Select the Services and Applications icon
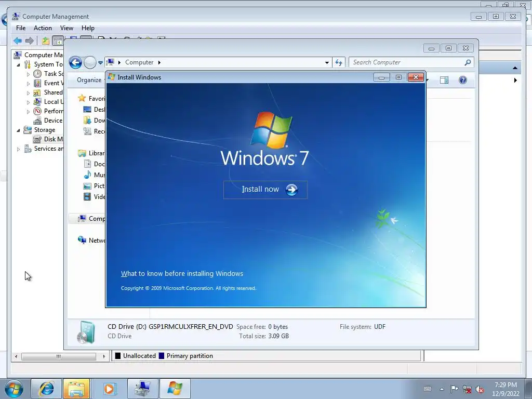The height and width of the screenshot is (399, 532). [x=28, y=149]
